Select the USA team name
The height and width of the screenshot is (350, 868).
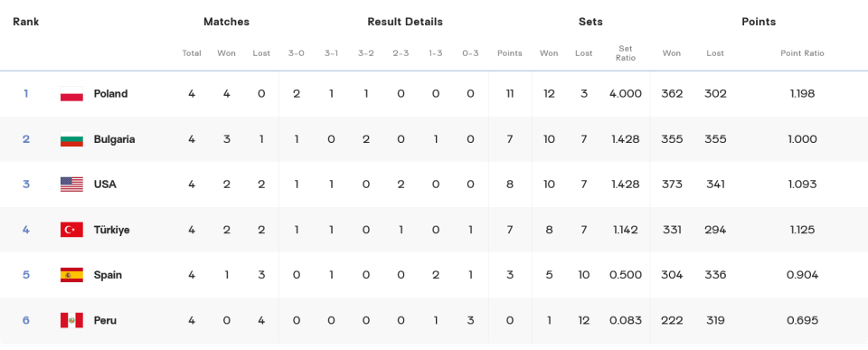[105, 184]
